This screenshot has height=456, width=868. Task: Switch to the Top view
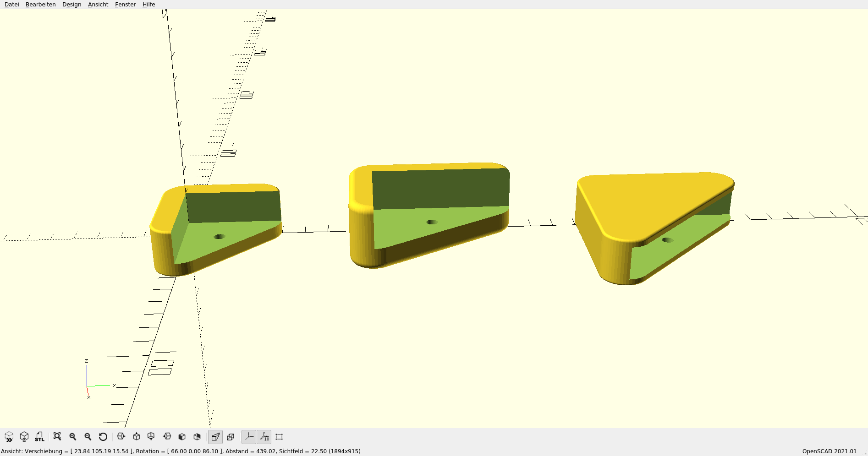[x=137, y=437]
